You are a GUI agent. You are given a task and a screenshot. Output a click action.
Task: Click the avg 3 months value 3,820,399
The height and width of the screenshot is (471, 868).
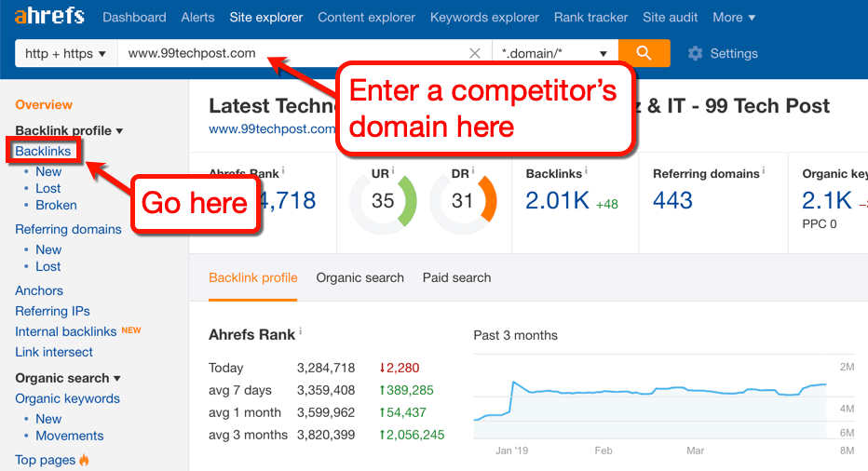coord(326,435)
